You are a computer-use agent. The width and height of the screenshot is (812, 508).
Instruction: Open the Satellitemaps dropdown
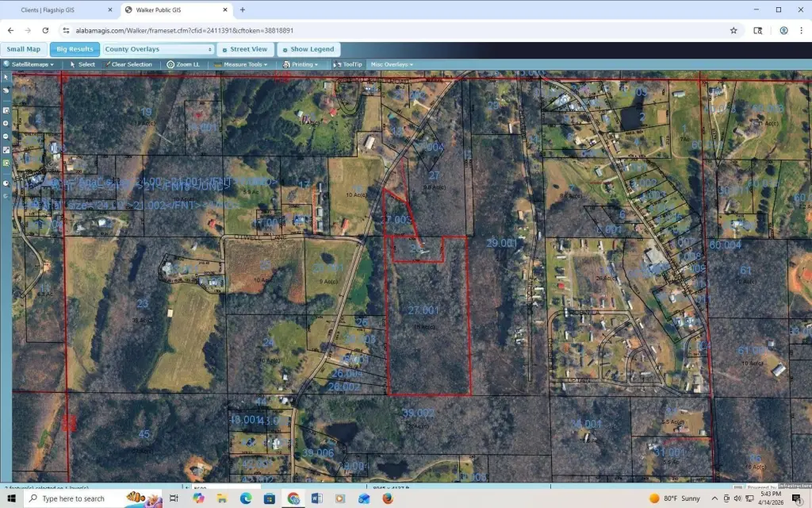tap(29, 64)
